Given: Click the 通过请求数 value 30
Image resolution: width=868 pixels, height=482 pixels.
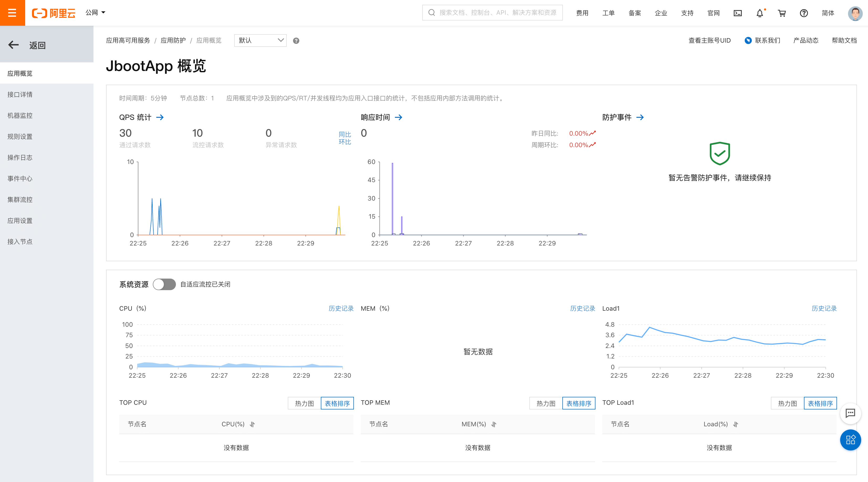Looking at the screenshot, I should (125, 133).
